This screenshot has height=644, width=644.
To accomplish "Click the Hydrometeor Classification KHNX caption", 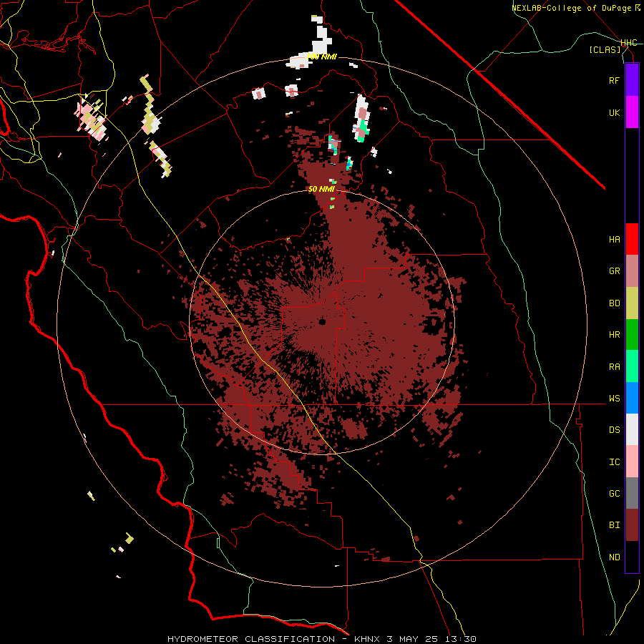I will (x=322, y=639).
